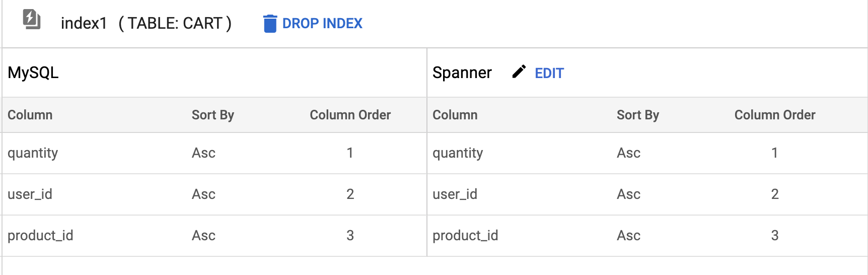Select the Spanner user_id cell
Screen dimensions: 868x275
pos(455,194)
